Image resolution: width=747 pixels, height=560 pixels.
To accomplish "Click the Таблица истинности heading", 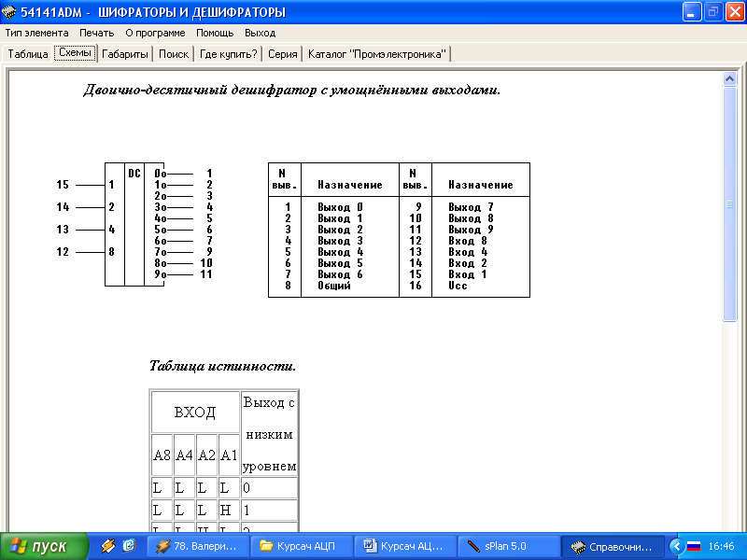I will coord(222,366).
